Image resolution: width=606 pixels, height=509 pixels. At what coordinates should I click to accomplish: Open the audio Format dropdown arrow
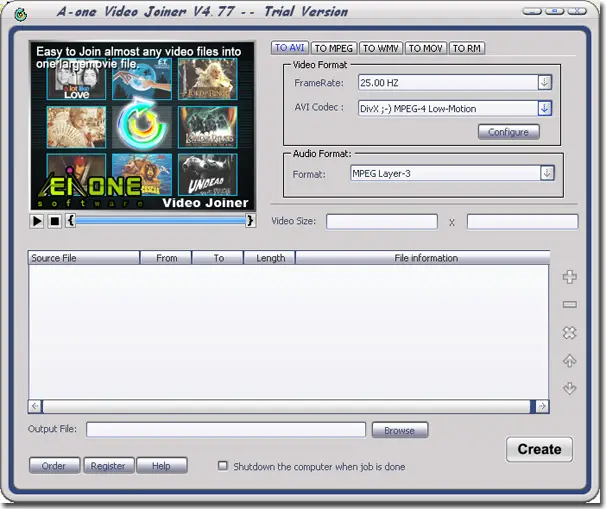[547, 173]
